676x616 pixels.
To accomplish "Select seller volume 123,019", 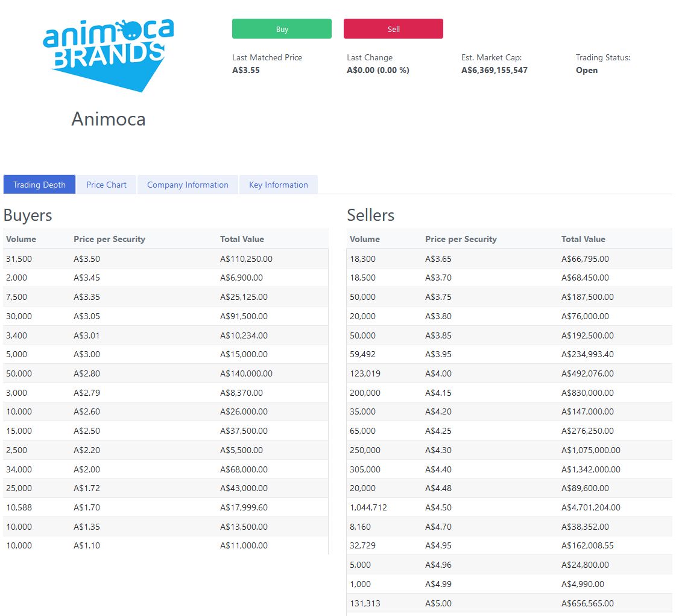I will click(365, 373).
